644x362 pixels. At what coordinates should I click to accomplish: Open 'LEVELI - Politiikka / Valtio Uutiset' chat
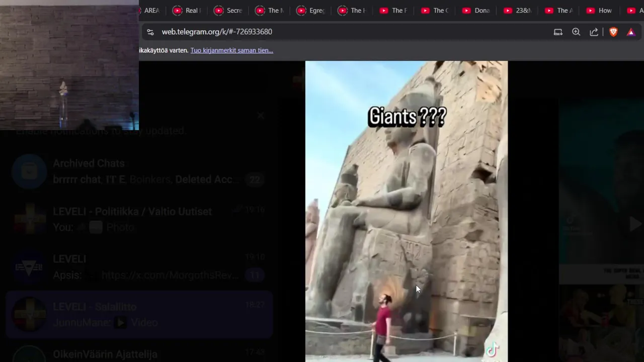point(139,219)
